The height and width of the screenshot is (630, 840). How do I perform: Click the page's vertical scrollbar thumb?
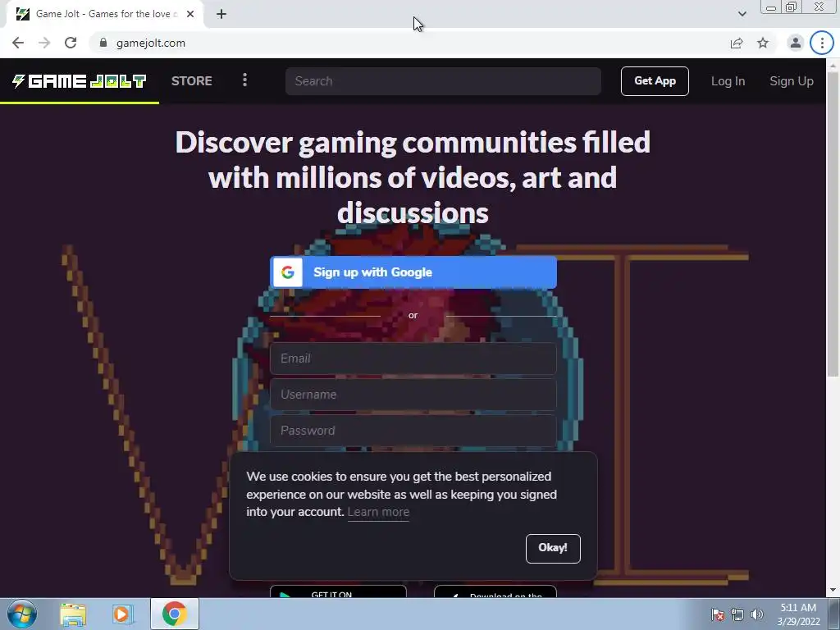[833, 222]
